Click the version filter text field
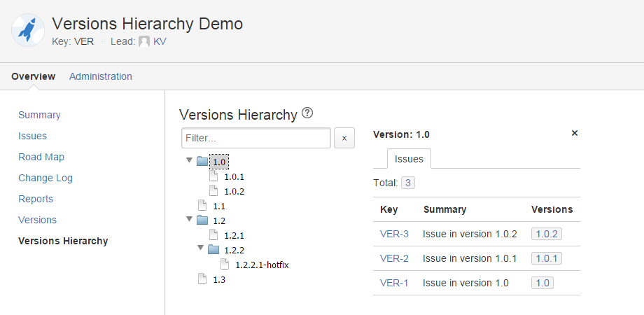The image size is (644, 315). [255, 138]
